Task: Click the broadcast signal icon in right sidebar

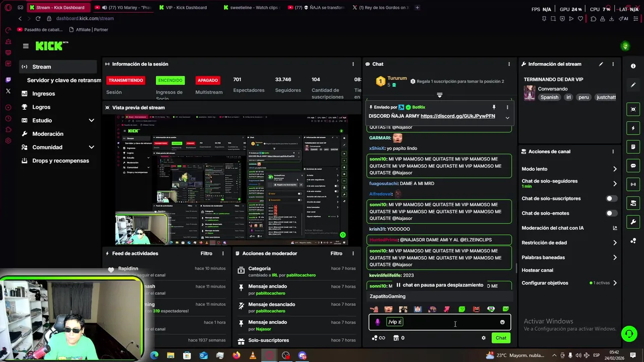Action: [633, 185]
